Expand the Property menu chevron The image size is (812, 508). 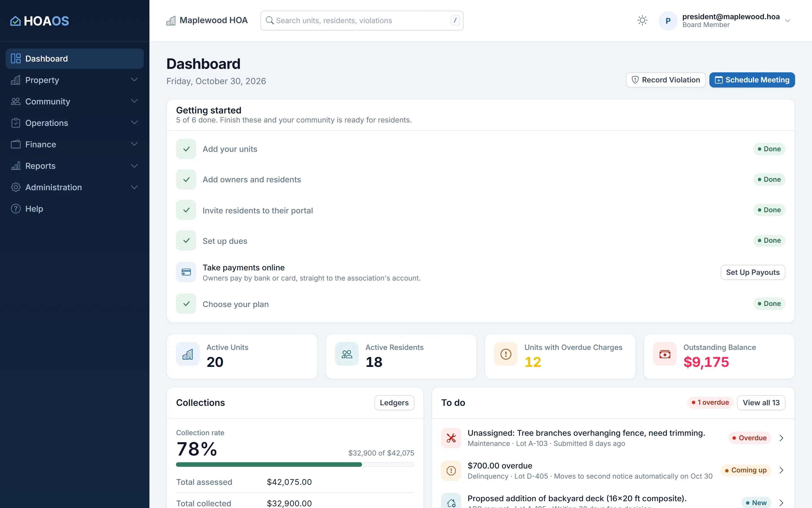click(134, 80)
